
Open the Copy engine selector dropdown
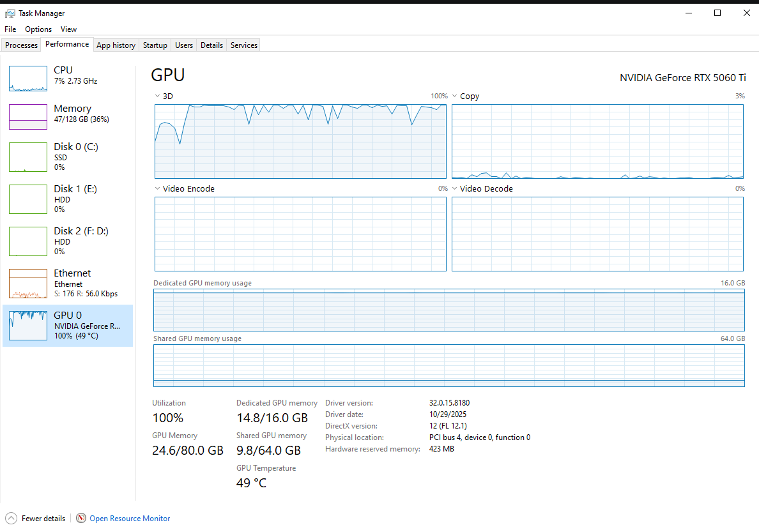pos(455,96)
